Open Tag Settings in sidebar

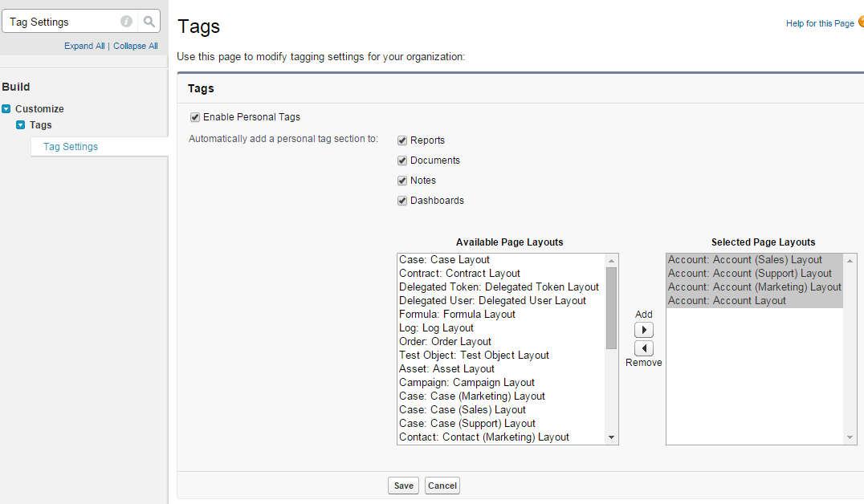tap(71, 147)
